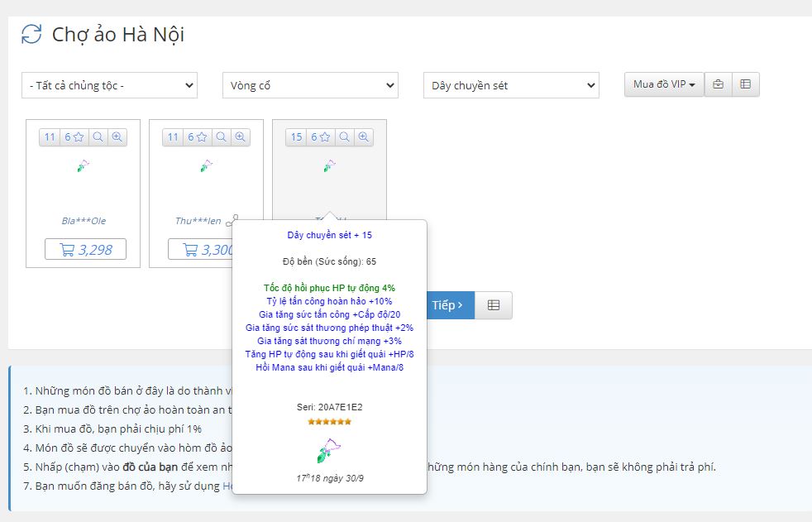This screenshot has width=812, height=522.
Task: Click the table icon beside Tiếp button
Action: tap(494, 305)
